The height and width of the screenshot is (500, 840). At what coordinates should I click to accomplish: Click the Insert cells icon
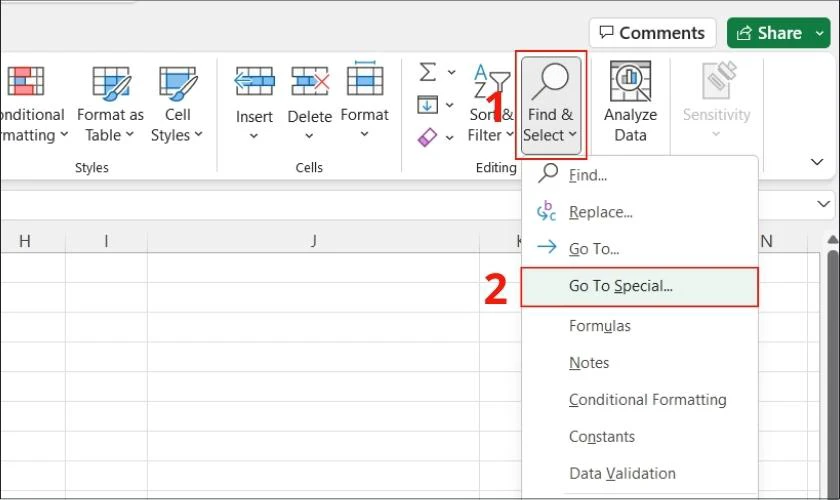point(254,81)
